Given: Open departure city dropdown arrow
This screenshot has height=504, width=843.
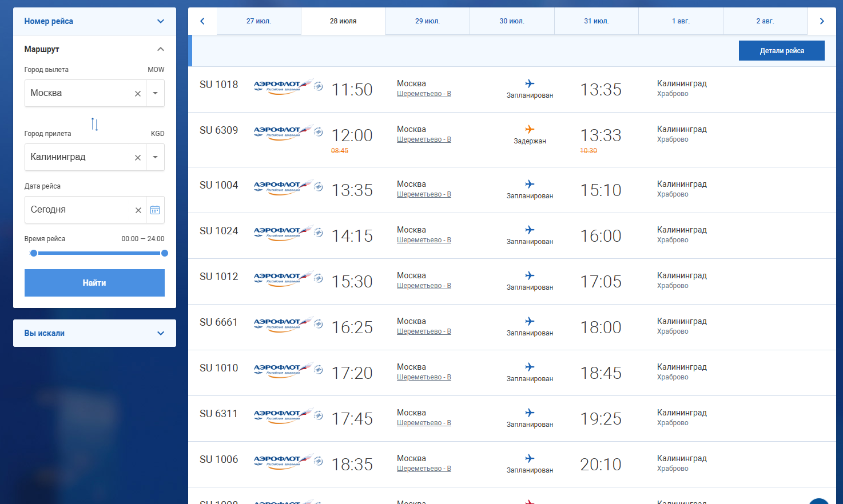Looking at the screenshot, I should pyautogui.click(x=155, y=93).
